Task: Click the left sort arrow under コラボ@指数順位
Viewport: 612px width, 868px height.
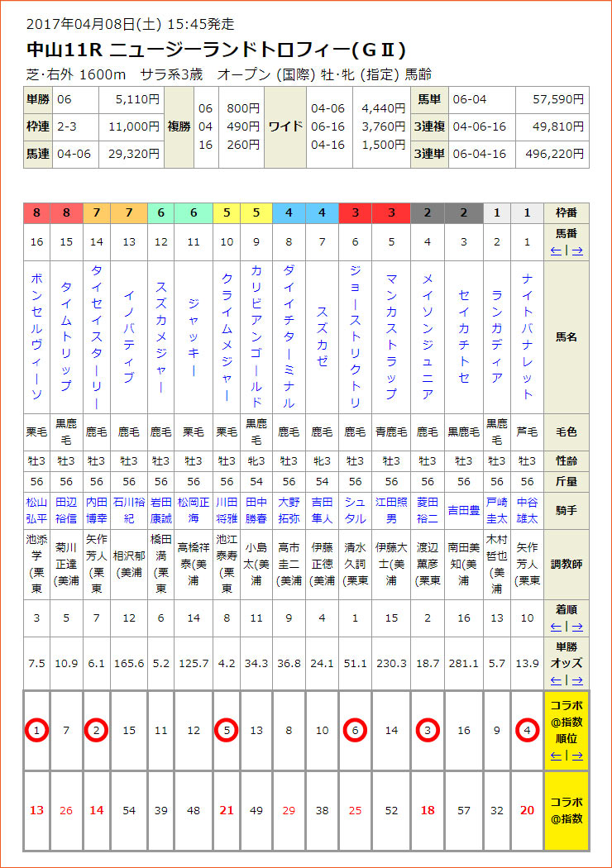Action: click(x=556, y=756)
